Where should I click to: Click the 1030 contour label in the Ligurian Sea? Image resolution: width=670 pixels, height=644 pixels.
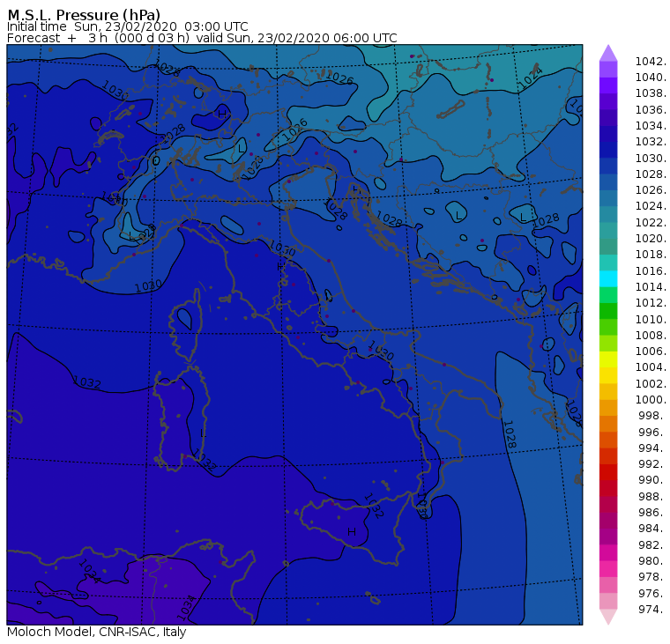148,286
